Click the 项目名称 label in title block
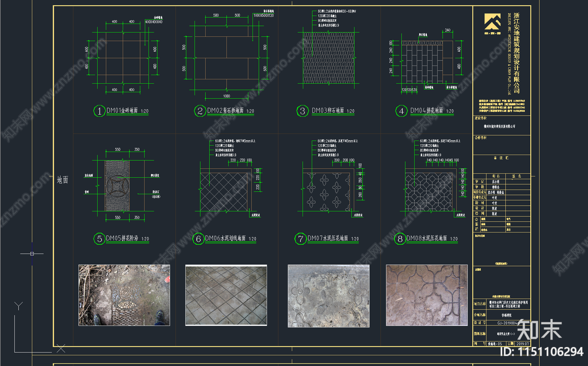Screen dimensions: 588x366 click(480, 304)
